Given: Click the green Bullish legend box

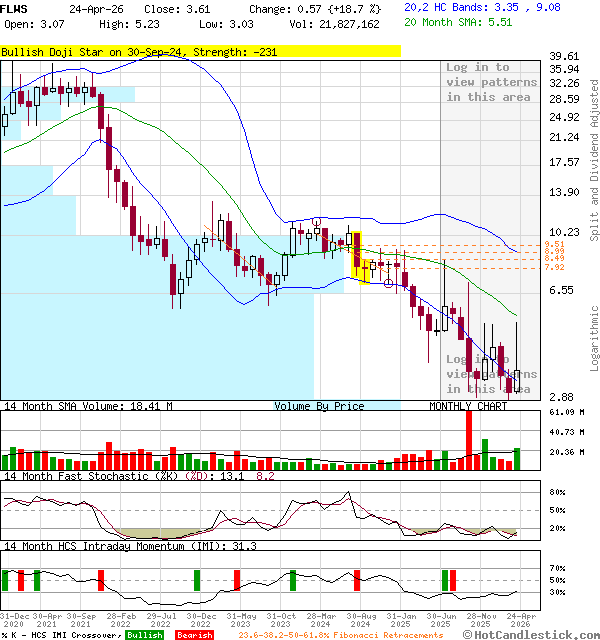Looking at the screenshot, I should coord(145,635).
